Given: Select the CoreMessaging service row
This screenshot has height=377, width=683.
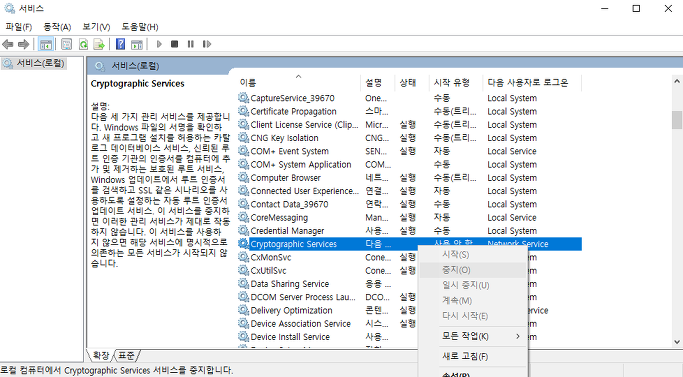Looking at the screenshot, I should tap(409, 217).
